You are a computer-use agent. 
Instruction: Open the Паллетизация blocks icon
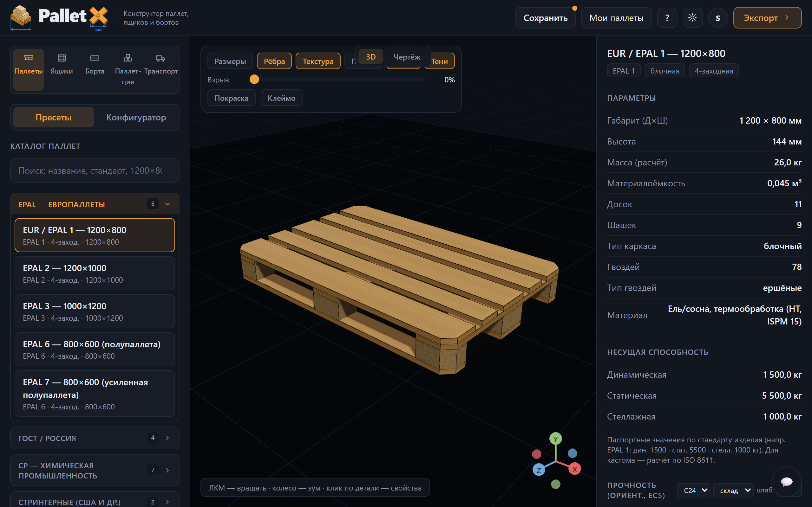tap(128, 58)
